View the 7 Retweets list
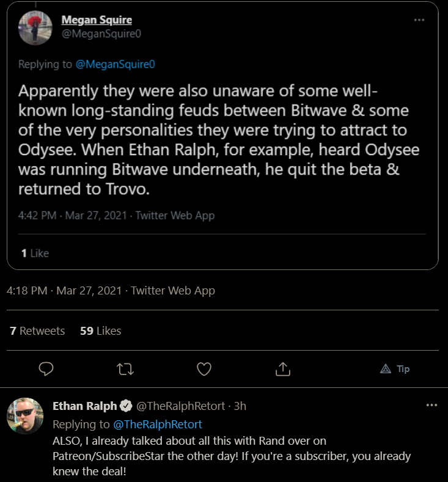Viewport: 448px width, 482px height. click(x=37, y=331)
